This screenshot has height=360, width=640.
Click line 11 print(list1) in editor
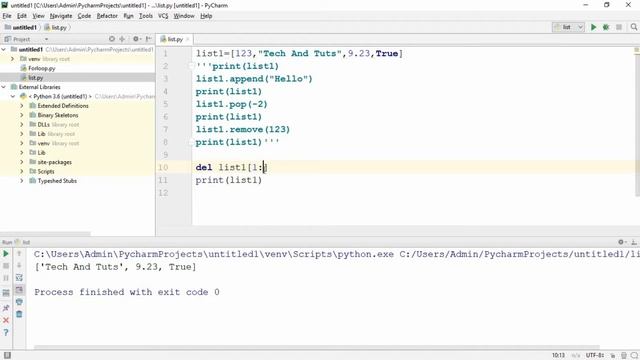coord(229,180)
